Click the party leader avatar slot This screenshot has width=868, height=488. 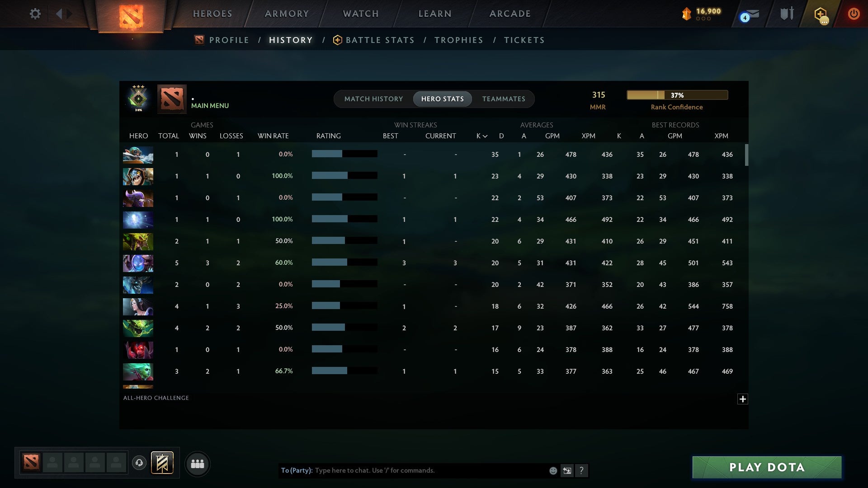[31, 462]
